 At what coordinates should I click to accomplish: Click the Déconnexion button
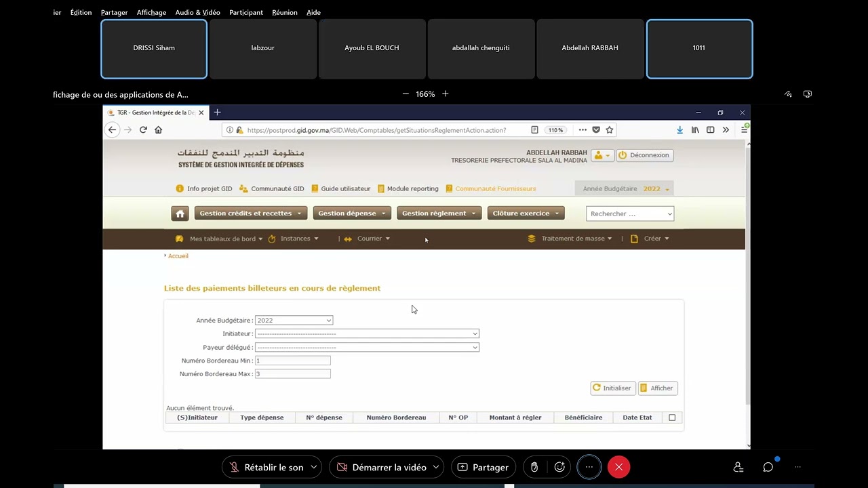coord(644,155)
